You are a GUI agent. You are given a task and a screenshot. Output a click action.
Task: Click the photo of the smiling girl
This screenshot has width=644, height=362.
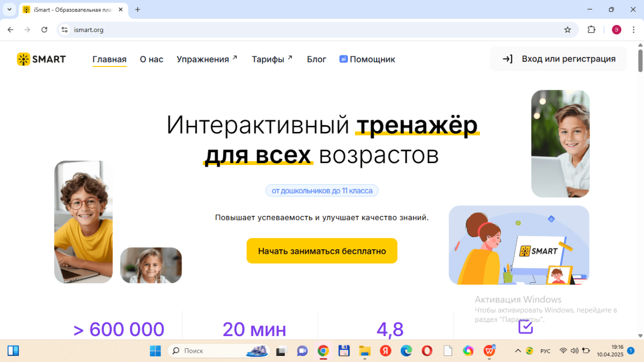coord(151,265)
